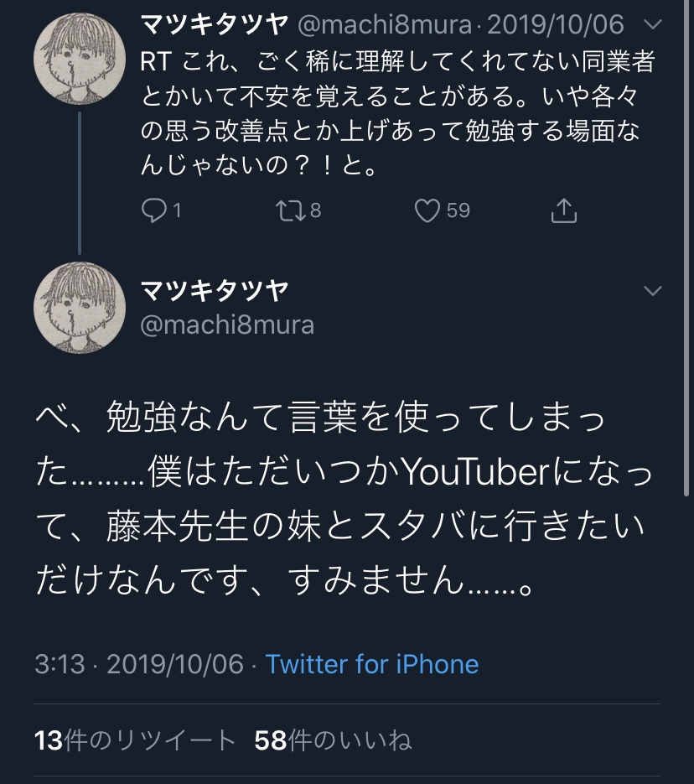The image size is (694, 784).
Task: Open the @machi8mura handle in the top tweet
Action: [385, 24]
